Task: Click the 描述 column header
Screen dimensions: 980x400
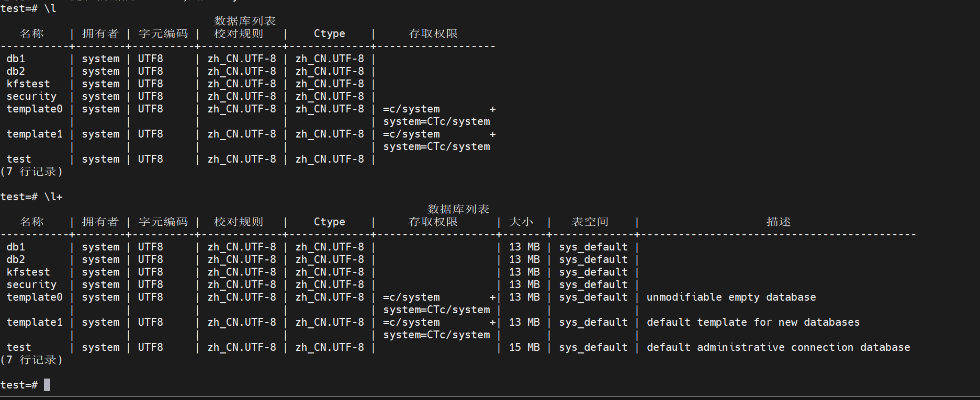Action: 778,222
